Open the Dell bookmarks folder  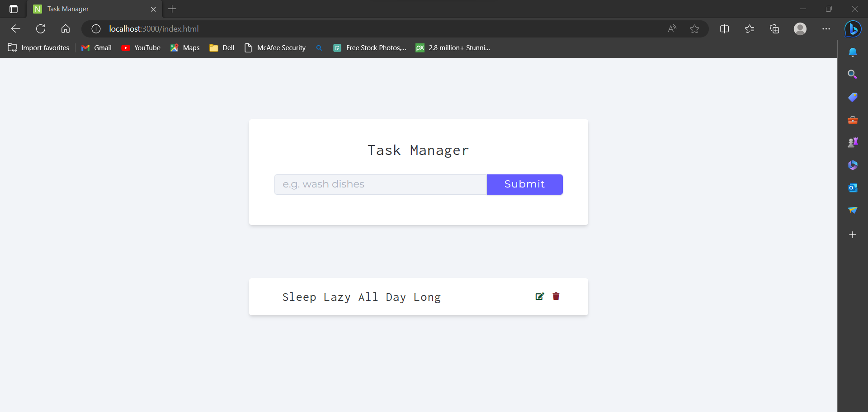pyautogui.click(x=222, y=48)
